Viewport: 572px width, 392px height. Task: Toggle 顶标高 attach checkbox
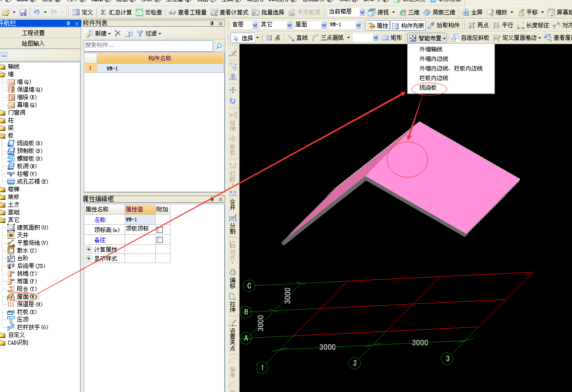160,230
